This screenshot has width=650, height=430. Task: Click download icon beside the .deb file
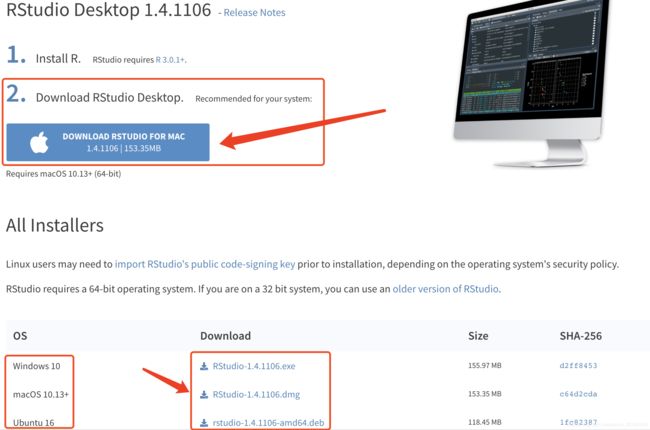(x=204, y=423)
